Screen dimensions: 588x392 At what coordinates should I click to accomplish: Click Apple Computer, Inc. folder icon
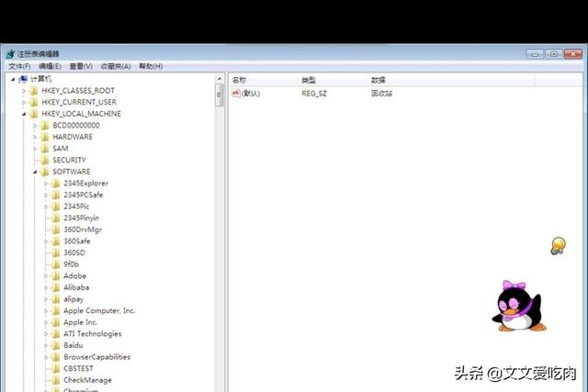(x=55, y=310)
